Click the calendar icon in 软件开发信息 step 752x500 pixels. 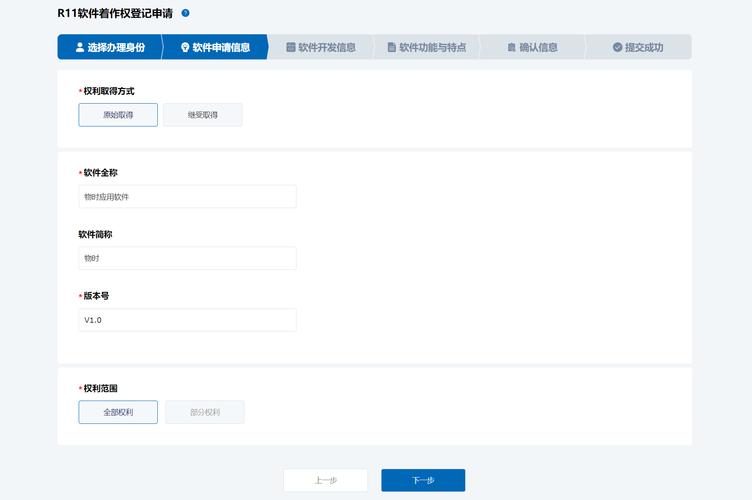tap(291, 47)
